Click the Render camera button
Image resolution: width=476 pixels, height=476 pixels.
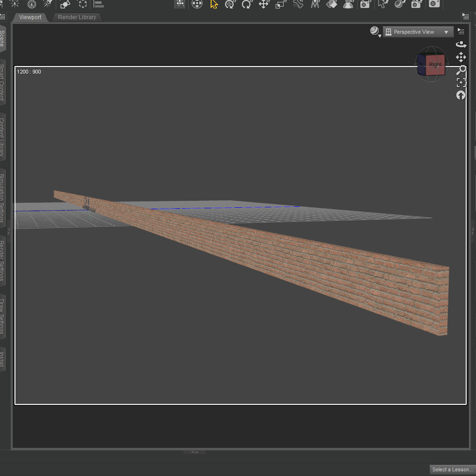tap(434, 4)
